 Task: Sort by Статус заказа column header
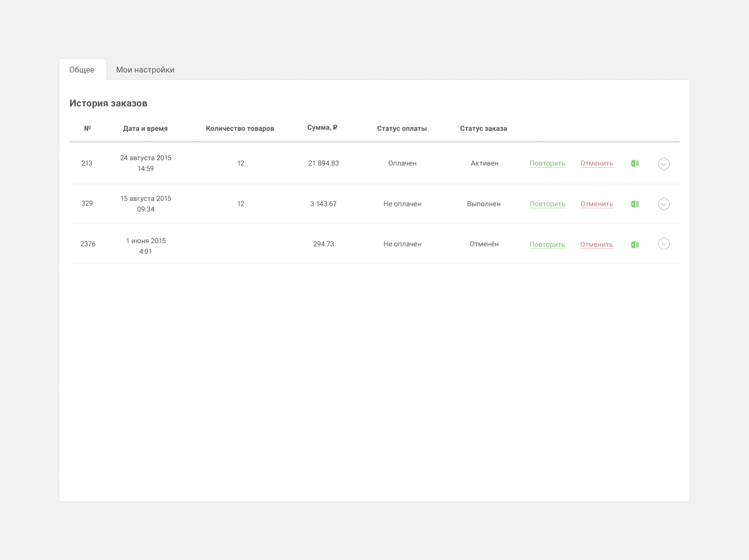coord(483,128)
